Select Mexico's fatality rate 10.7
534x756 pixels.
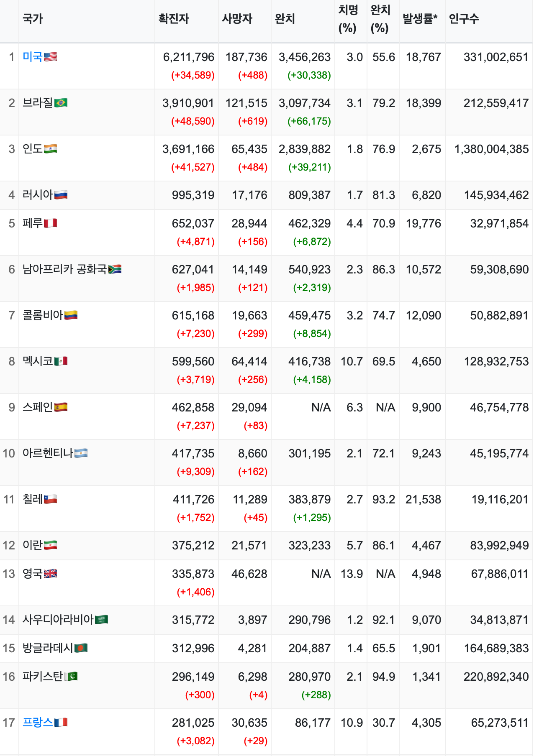pyautogui.click(x=352, y=361)
